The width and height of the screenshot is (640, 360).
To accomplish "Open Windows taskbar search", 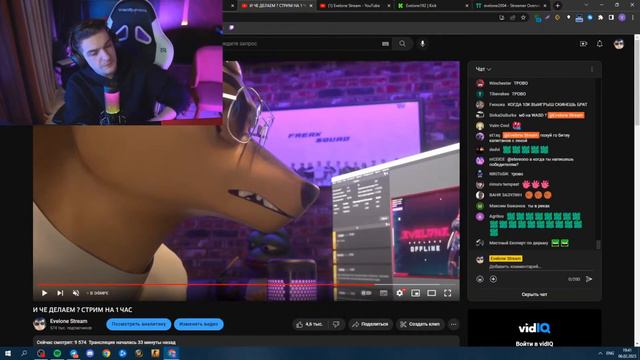I will click(x=24, y=353).
